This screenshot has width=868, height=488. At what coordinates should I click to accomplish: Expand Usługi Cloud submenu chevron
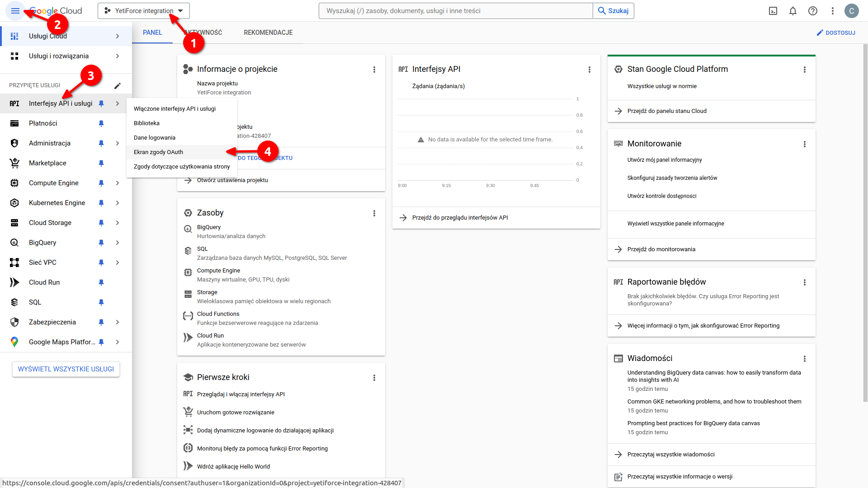(x=118, y=36)
